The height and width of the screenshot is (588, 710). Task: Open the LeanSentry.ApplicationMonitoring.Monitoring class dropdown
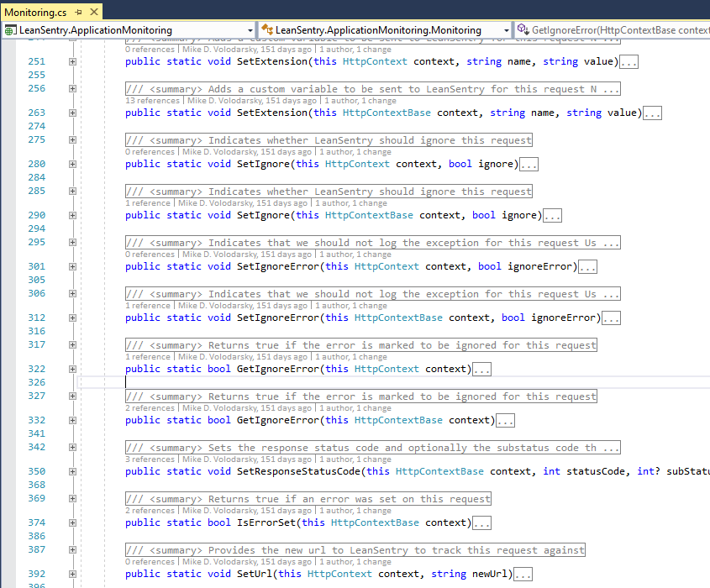click(x=506, y=30)
